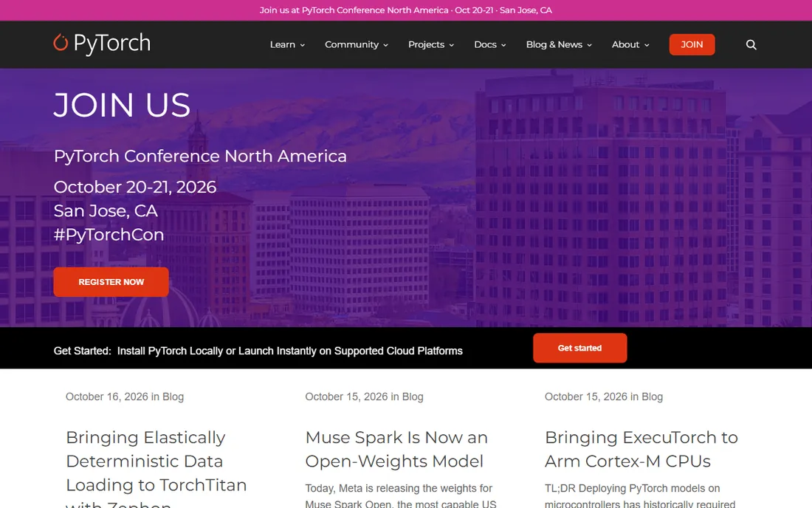Open Bringing Elastically Deterministic Data Loading article
The width and height of the screenshot is (812, 508).
(x=156, y=467)
